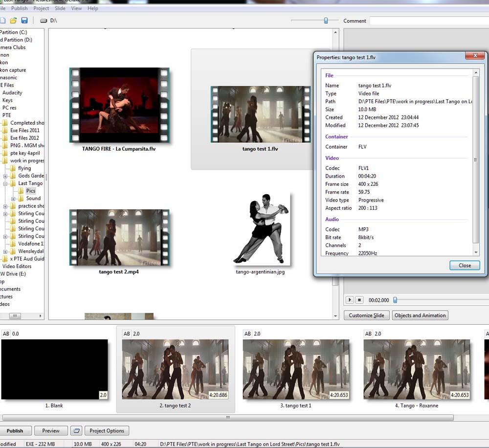Viewport: 489px width, 448px height.
Task: Click the AB 2.0 label above slide 2
Action: point(132,334)
